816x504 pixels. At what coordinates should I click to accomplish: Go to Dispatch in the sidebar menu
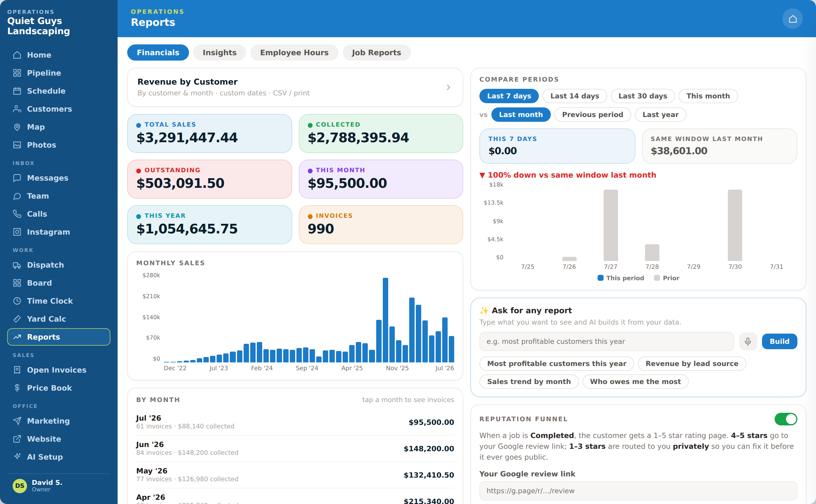[x=59, y=265]
